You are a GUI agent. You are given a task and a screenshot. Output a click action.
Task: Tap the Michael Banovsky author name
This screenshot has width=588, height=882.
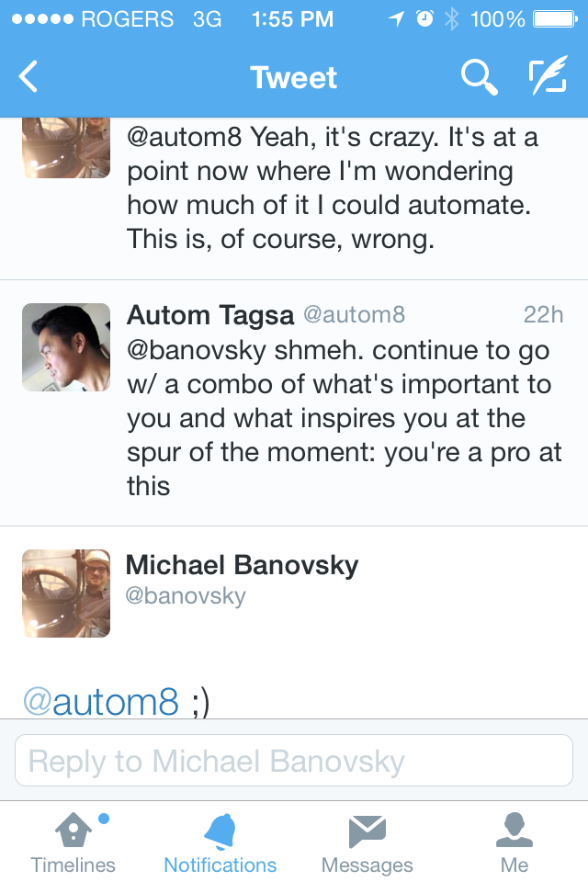point(242,565)
